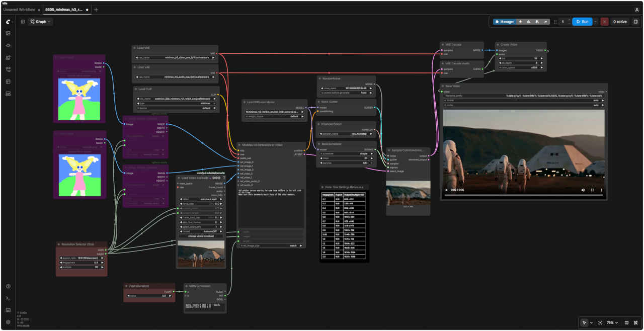Toggle the right side panel icon
644x331 pixels.
635,22
